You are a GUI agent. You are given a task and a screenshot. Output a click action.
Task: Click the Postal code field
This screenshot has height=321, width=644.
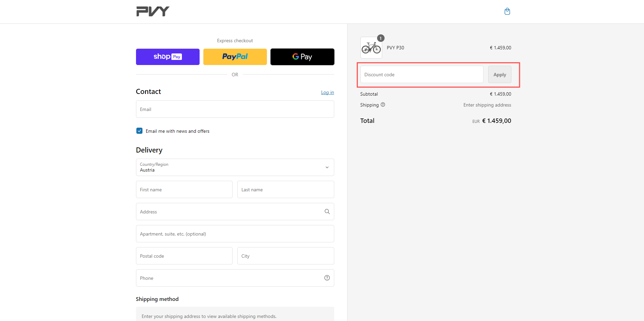coord(184,256)
